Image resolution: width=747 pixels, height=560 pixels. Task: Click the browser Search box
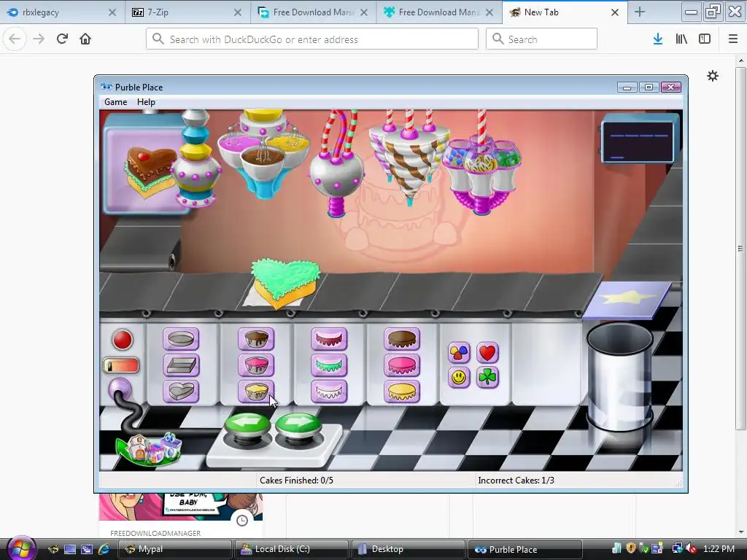(541, 39)
